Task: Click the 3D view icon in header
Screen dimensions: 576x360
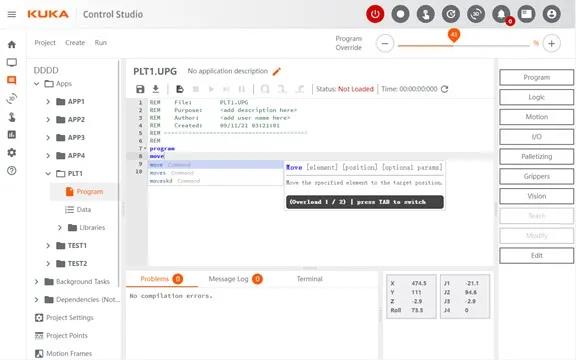Action: coord(476,14)
